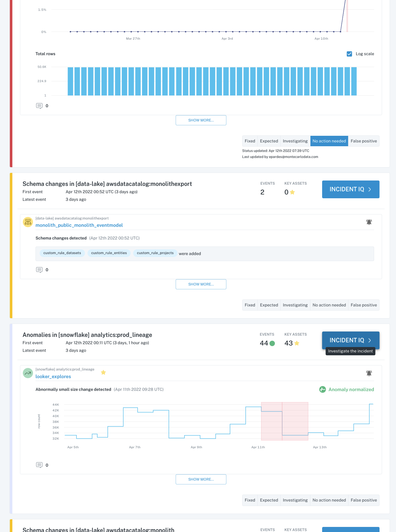Screen dimensions: 396x532
Task: Click bell icon for looker_explores
Action: pyautogui.click(x=369, y=373)
